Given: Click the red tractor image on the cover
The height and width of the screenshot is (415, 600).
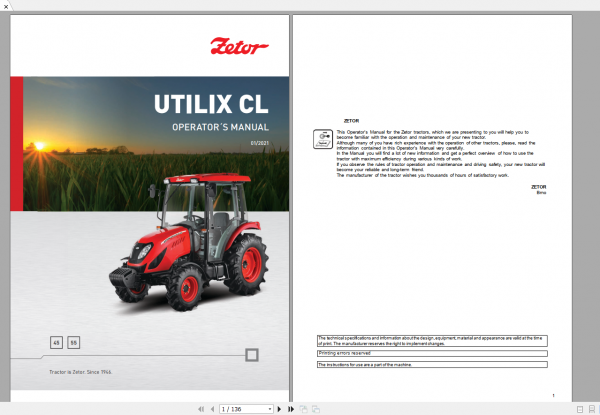Looking at the screenshot, I should click(189, 242).
